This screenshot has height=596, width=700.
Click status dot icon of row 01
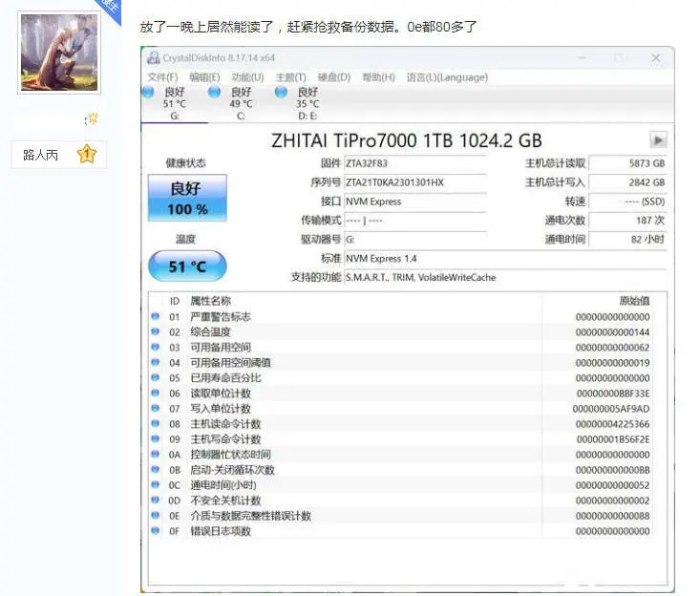[156, 316]
